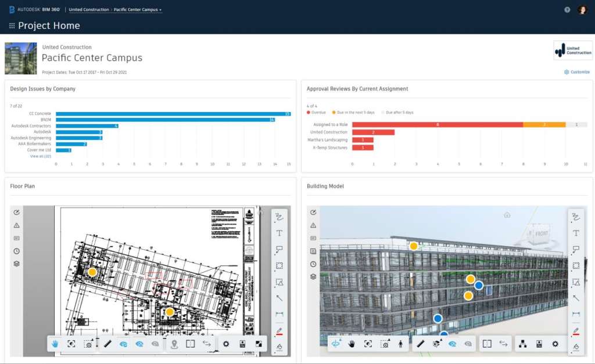Open the history clock icon in Floor Plan sidebar
The height and width of the screenshot is (364, 595).
17,251
